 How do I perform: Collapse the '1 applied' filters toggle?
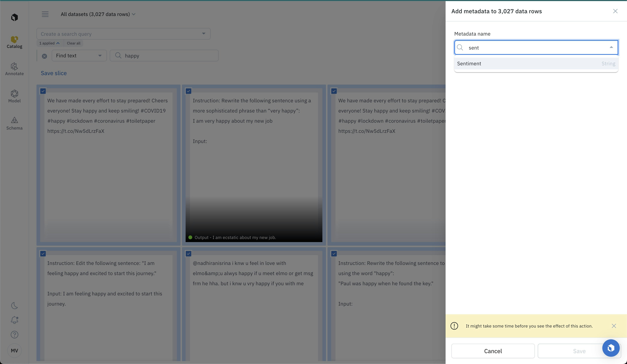pyautogui.click(x=50, y=43)
